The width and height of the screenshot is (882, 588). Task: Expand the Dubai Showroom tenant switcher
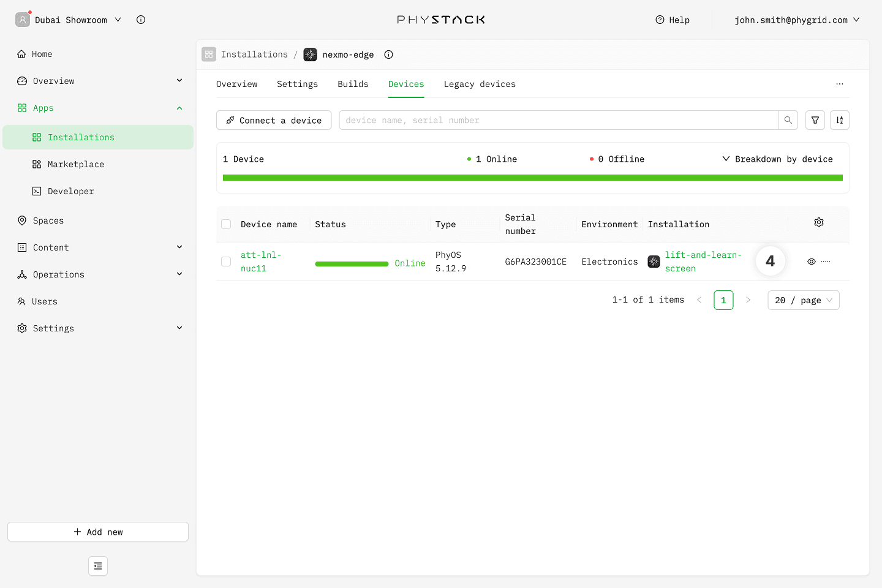point(118,20)
